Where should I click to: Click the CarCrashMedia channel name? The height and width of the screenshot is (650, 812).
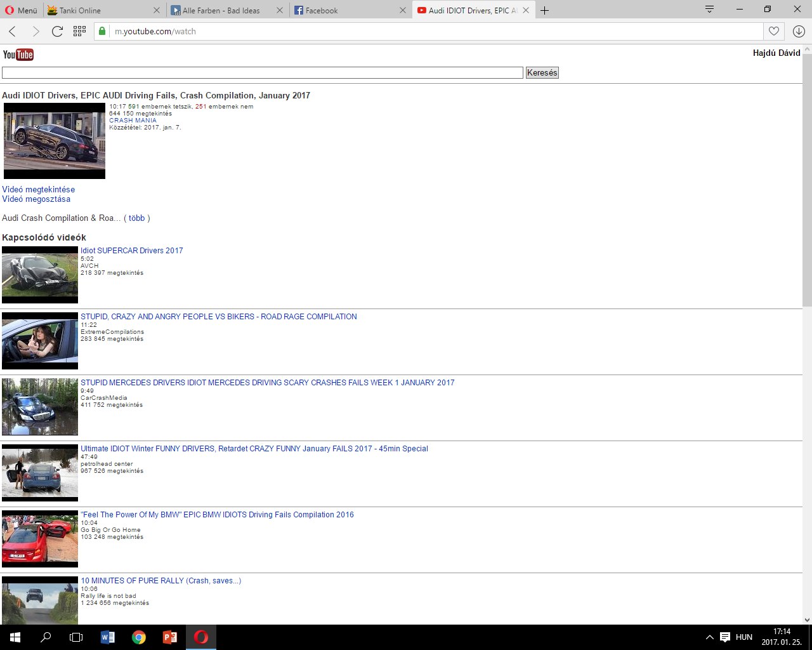104,397
